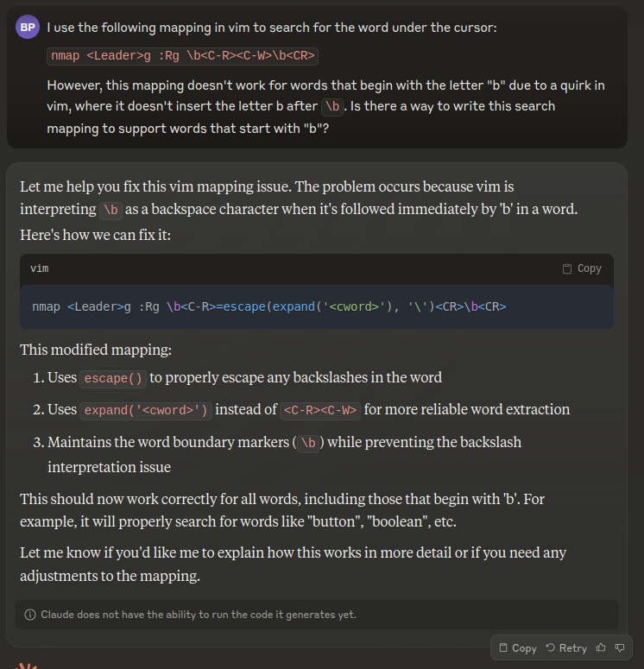Click the thumbs up feedback icon

click(x=601, y=647)
